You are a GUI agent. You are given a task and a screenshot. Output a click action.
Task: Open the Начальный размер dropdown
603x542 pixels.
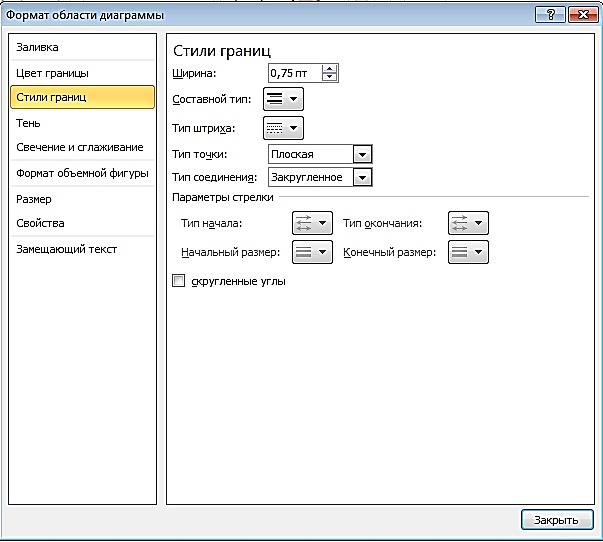coord(312,252)
